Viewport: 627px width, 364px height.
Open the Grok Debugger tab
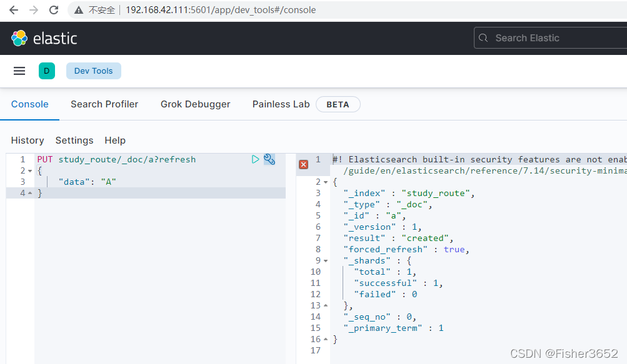pyautogui.click(x=196, y=104)
